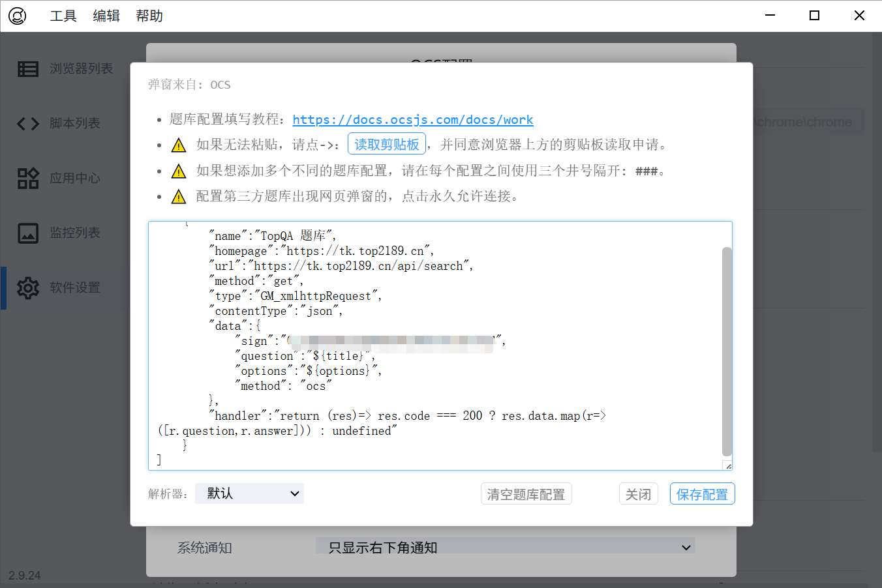This screenshot has width=882, height=588.
Task: Open the monitor list image icon
Action: (28, 233)
